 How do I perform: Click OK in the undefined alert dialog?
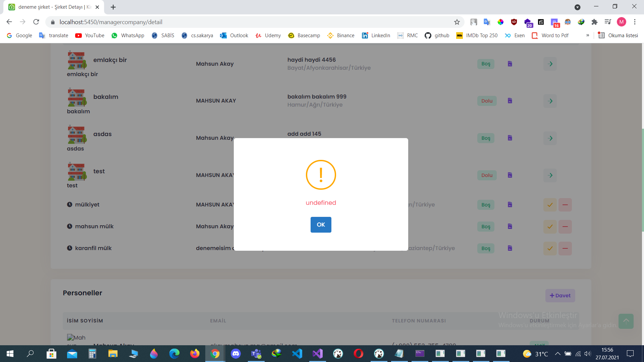click(321, 225)
